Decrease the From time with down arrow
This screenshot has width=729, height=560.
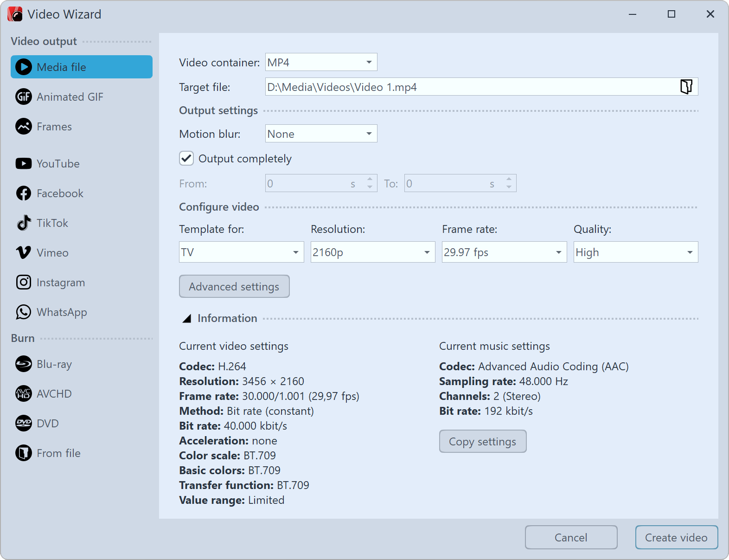coord(370,187)
